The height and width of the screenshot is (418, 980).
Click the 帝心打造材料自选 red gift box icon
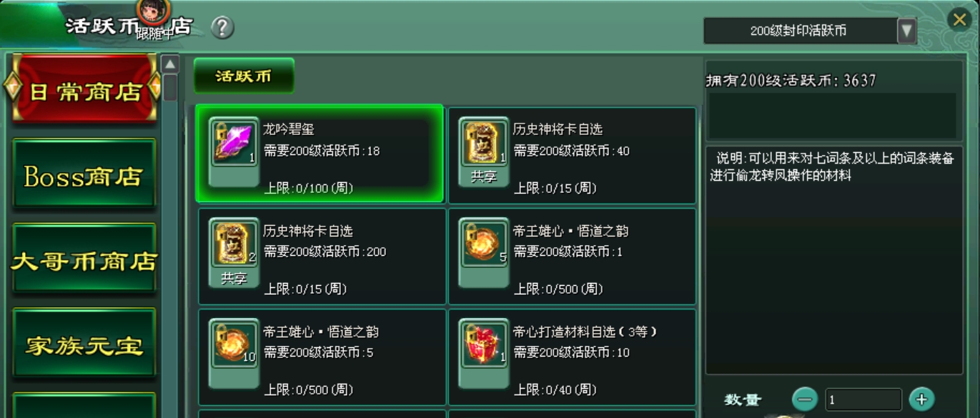pyautogui.click(x=484, y=344)
